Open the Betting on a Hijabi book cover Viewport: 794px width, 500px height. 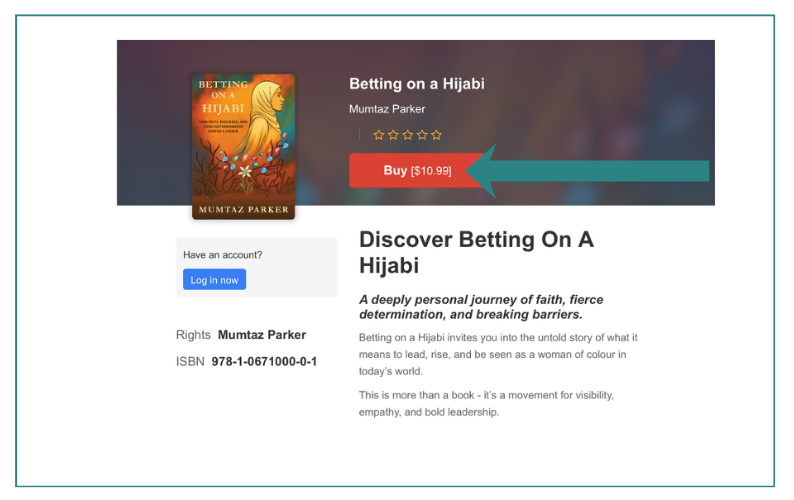coord(244,147)
